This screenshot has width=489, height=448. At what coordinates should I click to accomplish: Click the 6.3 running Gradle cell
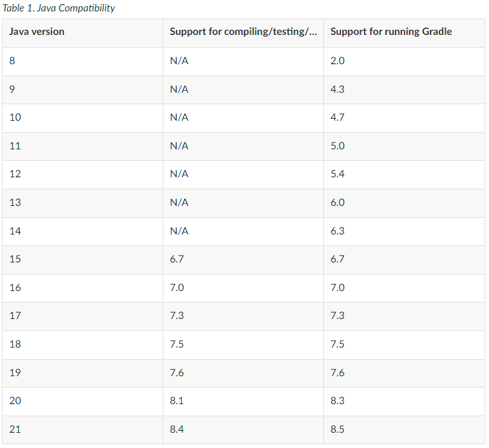pos(404,231)
